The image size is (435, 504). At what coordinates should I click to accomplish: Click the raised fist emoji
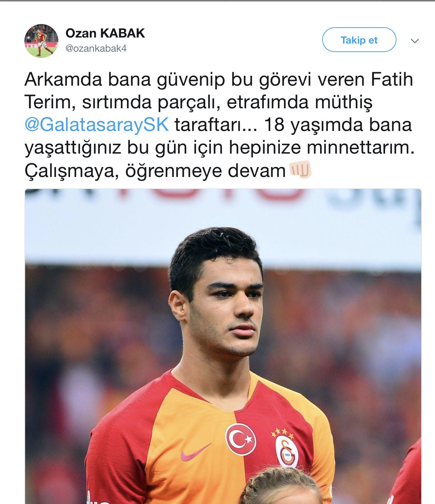point(300,170)
